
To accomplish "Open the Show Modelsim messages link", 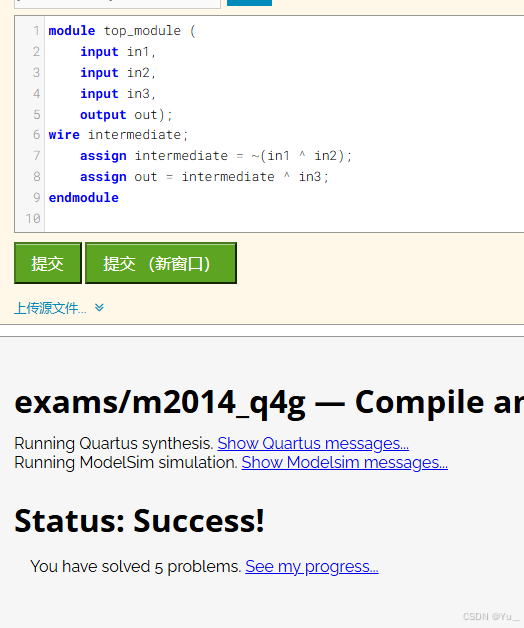I will coord(345,462).
